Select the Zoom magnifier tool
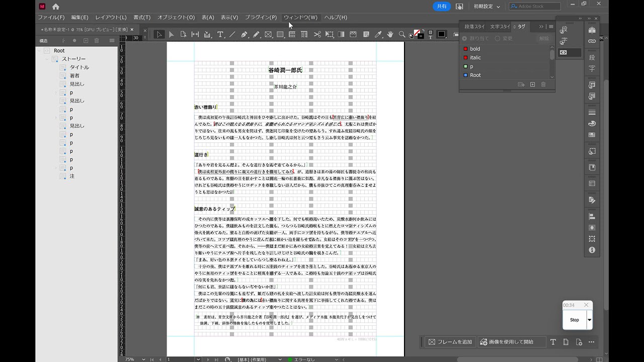Image resolution: width=644 pixels, height=362 pixels. pos(402,34)
